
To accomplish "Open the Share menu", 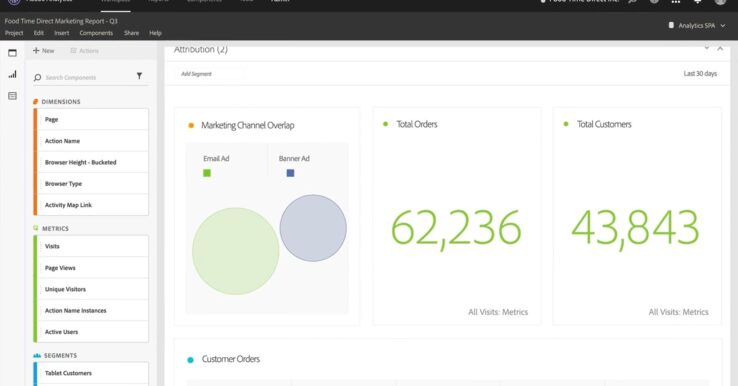I will (x=131, y=33).
